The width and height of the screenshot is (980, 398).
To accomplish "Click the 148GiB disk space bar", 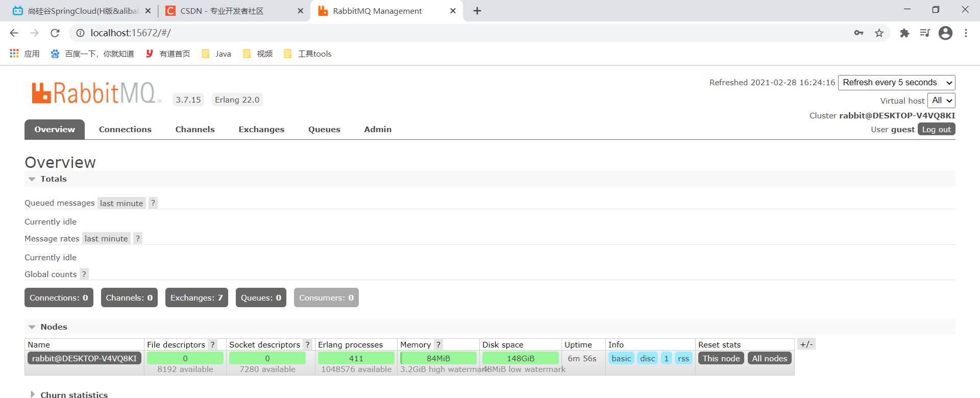I will coord(521,359).
